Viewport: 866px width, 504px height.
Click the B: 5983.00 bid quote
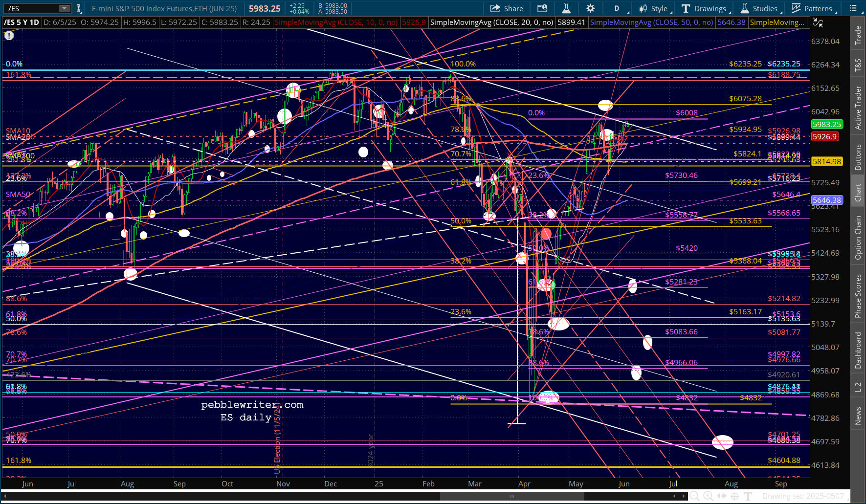(x=333, y=5)
